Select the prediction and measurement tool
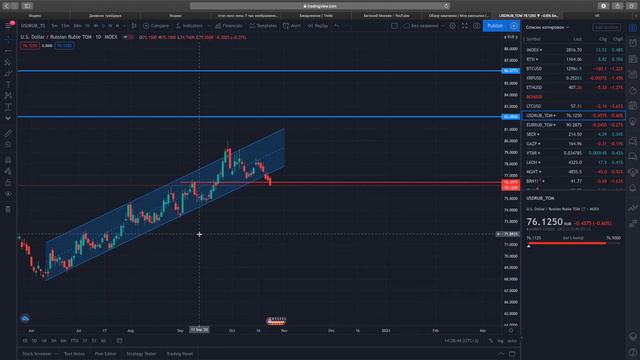 (8, 107)
